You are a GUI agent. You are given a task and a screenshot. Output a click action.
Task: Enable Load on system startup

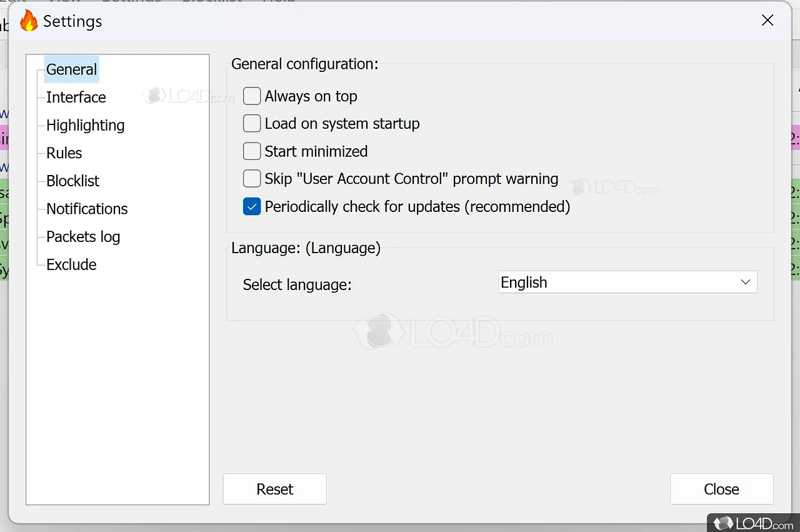[252, 123]
